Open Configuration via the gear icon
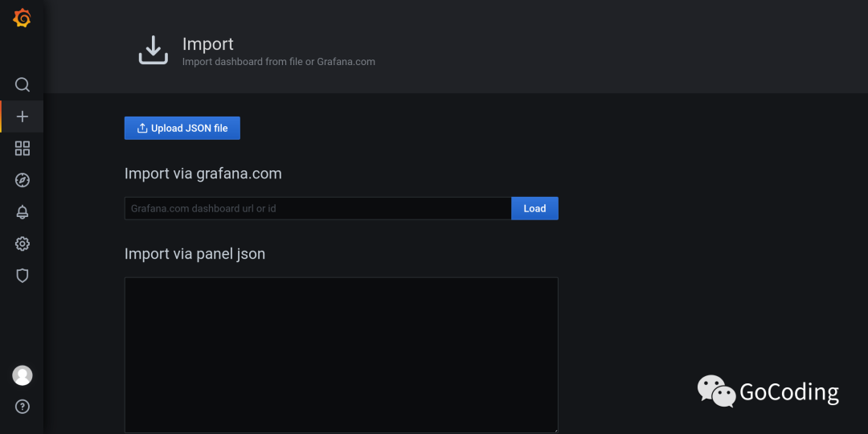Screen dimensions: 868x434 click(x=23, y=244)
